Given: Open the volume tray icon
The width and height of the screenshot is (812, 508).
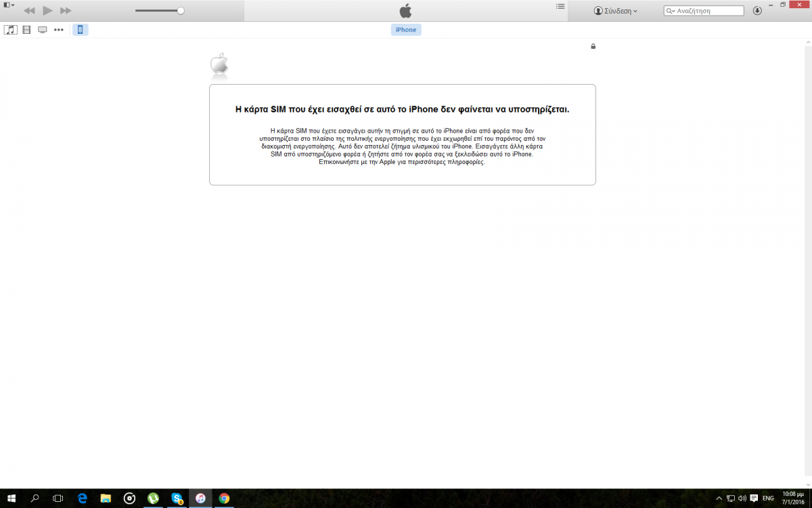Looking at the screenshot, I should [742, 499].
